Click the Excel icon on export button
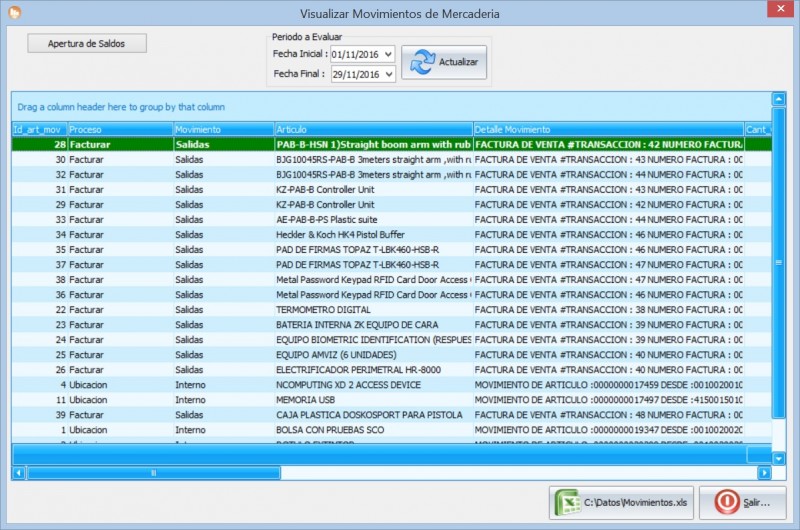The image size is (800, 530). pos(567,502)
